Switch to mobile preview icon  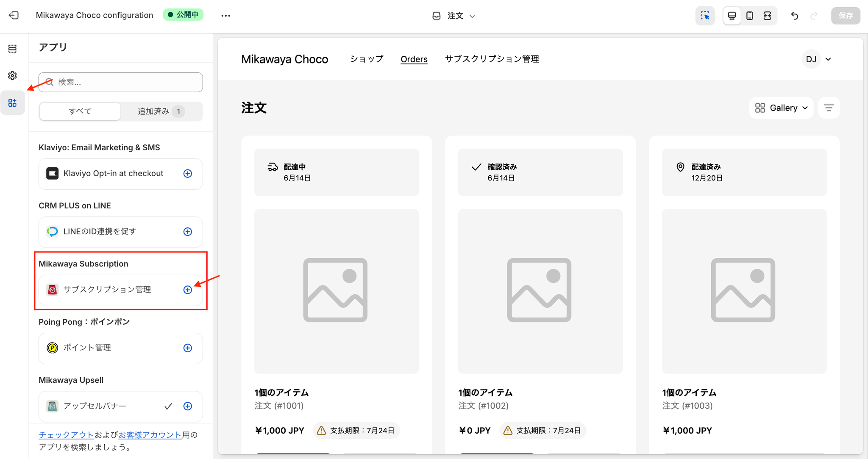pos(750,16)
